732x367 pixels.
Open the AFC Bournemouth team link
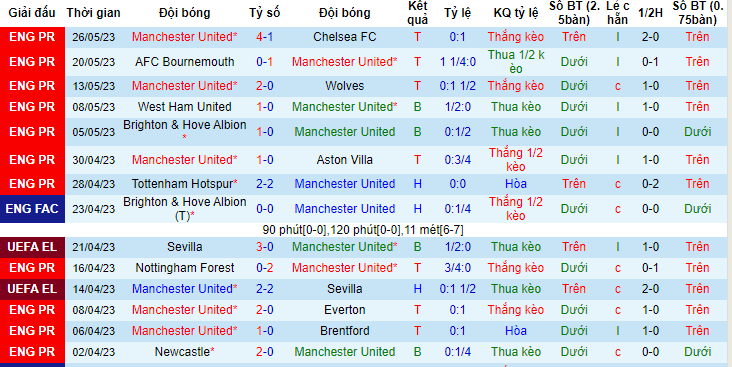click(184, 62)
